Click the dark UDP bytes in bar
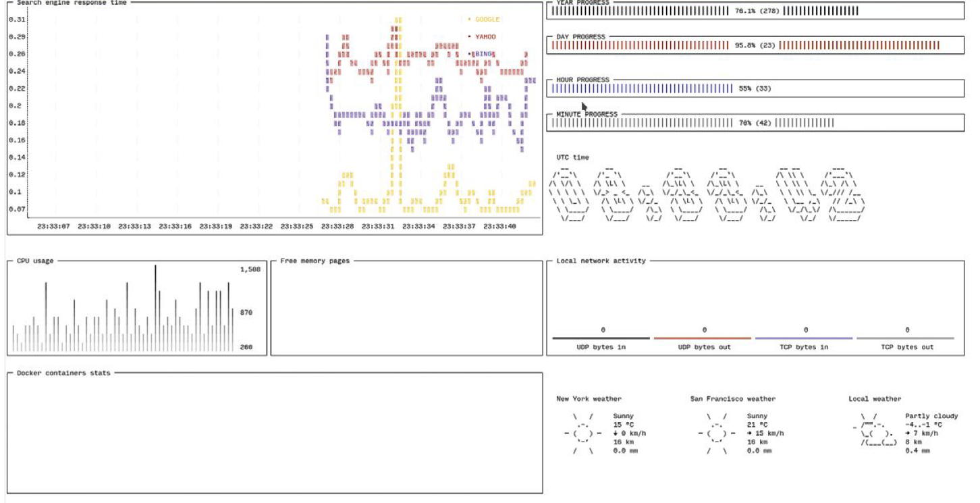The height and width of the screenshot is (503, 980). point(601,338)
